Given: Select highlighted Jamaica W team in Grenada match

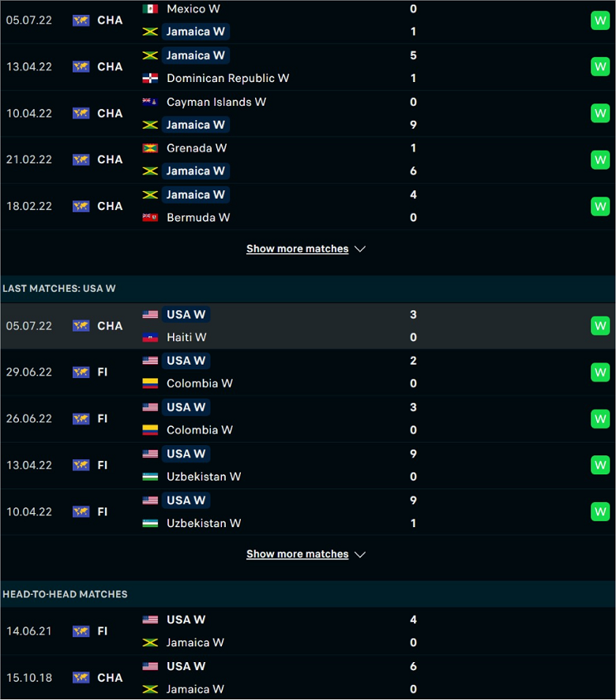Looking at the screenshot, I should [x=196, y=171].
